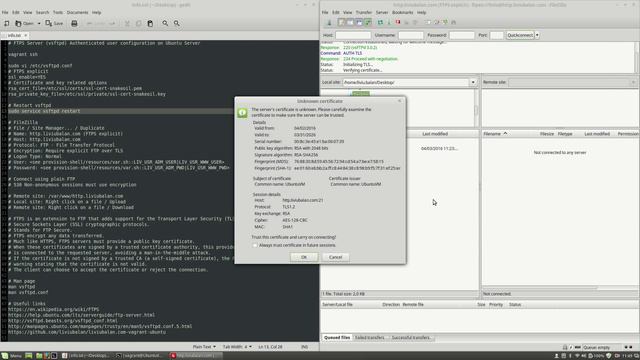Click the reconnect to last server icon
The height and width of the screenshot is (360, 640).
[x=415, y=22]
